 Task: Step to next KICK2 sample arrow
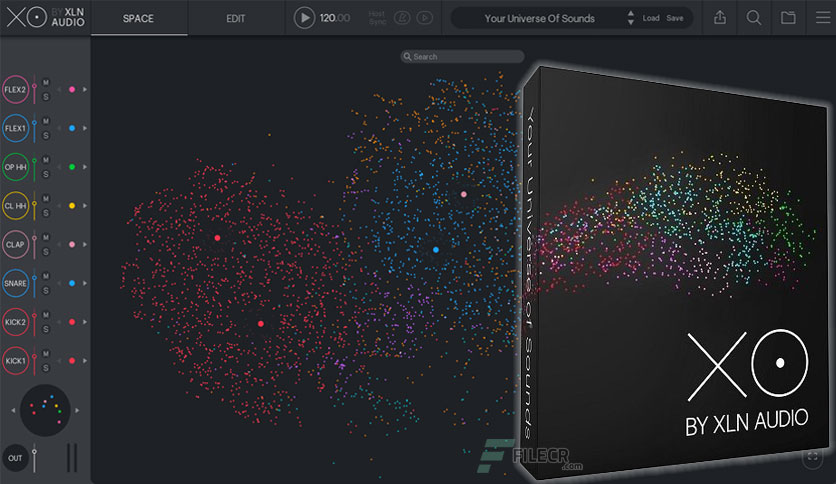(85, 322)
